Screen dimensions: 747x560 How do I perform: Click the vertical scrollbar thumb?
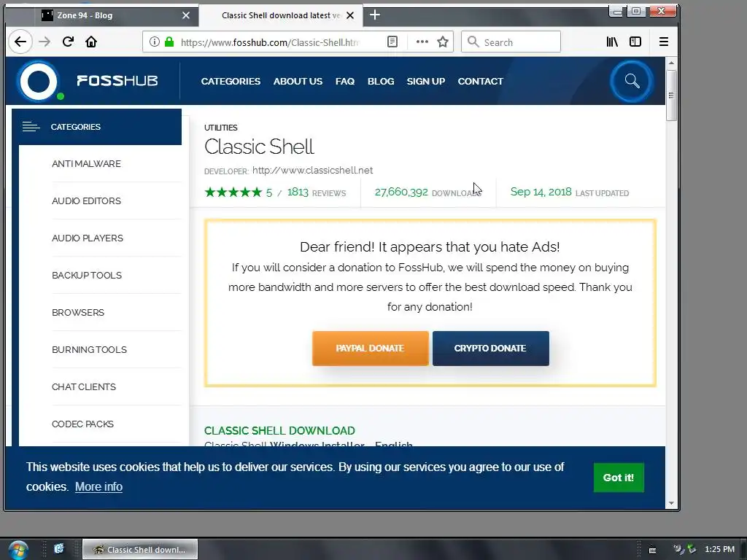[x=671, y=96]
